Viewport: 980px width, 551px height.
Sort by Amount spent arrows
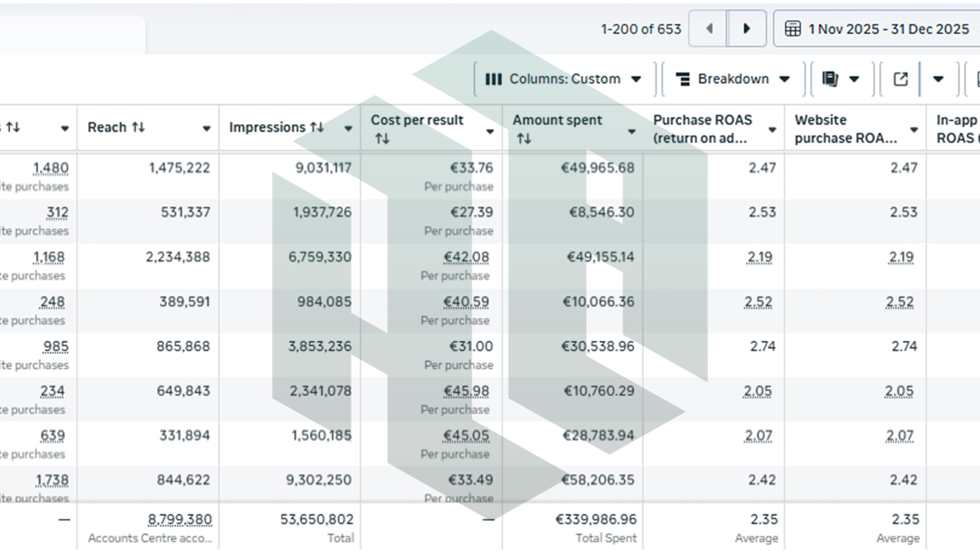[x=524, y=138]
